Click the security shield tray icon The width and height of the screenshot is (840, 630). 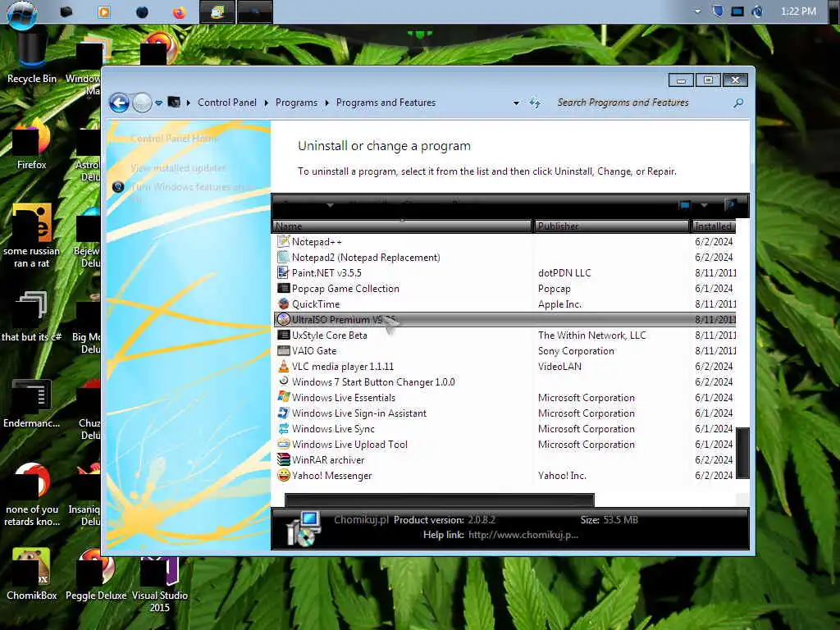coord(718,11)
